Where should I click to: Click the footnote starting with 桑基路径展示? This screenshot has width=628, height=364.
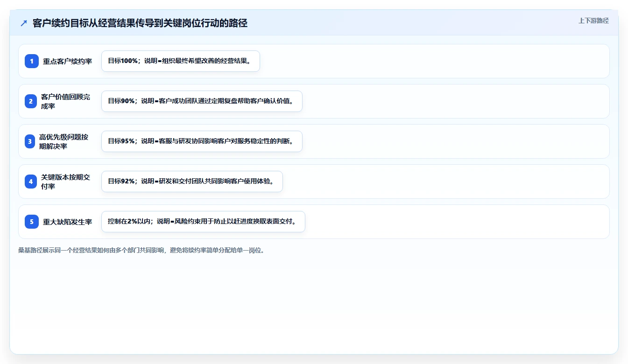pos(143,250)
